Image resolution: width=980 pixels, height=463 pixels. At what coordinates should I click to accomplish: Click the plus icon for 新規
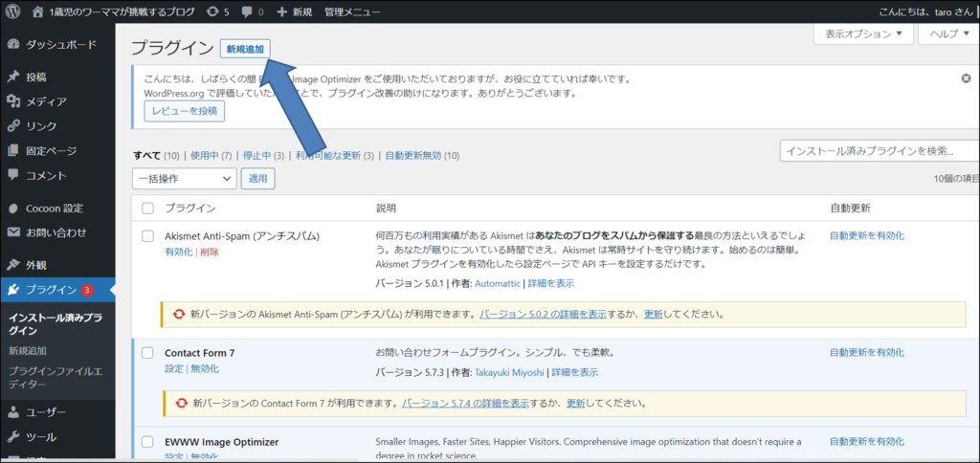[x=282, y=11]
